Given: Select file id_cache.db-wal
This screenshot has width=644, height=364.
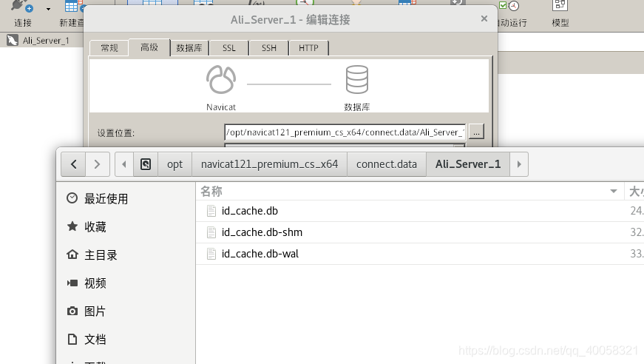Looking at the screenshot, I should 260,254.
